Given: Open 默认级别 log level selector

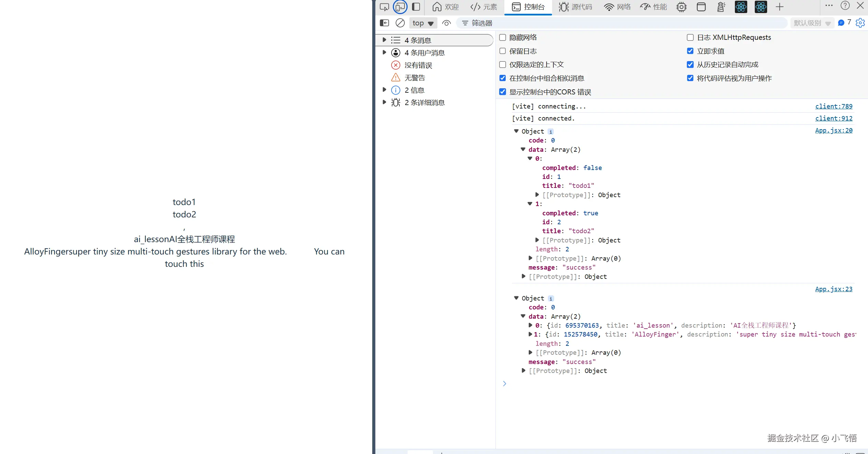Looking at the screenshot, I should (x=811, y=23).
